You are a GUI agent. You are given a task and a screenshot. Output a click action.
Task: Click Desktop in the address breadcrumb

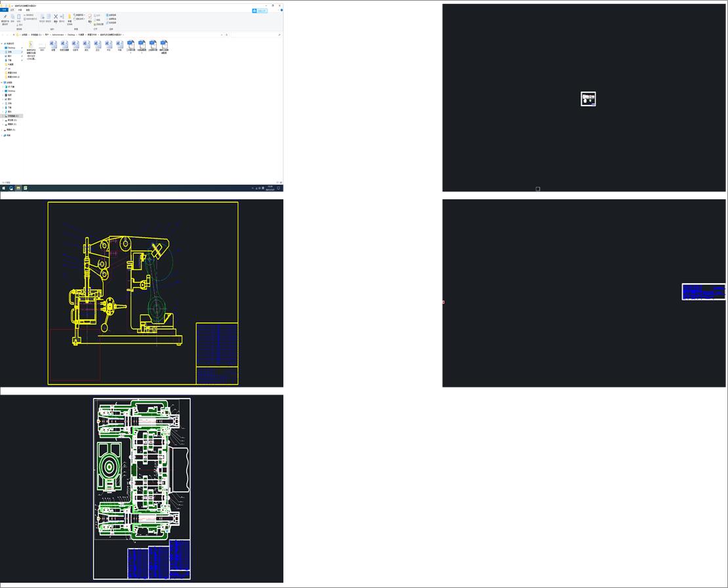(71, 35)
